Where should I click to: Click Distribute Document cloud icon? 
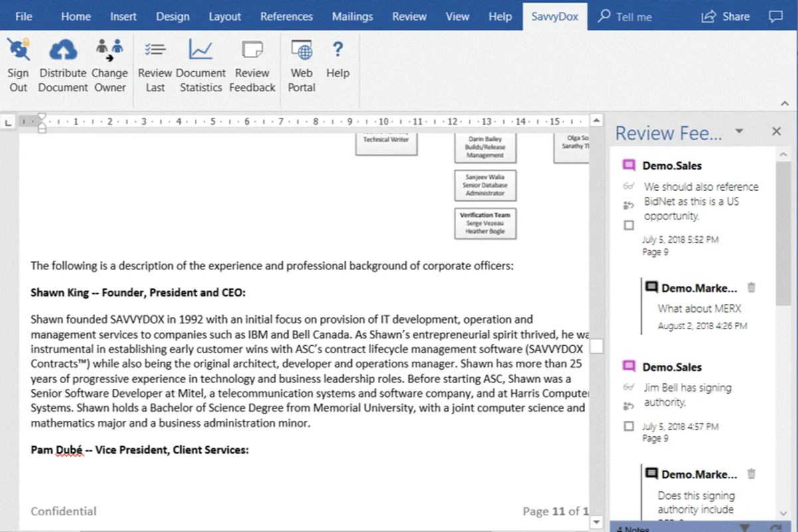click(x=63, y=50)
